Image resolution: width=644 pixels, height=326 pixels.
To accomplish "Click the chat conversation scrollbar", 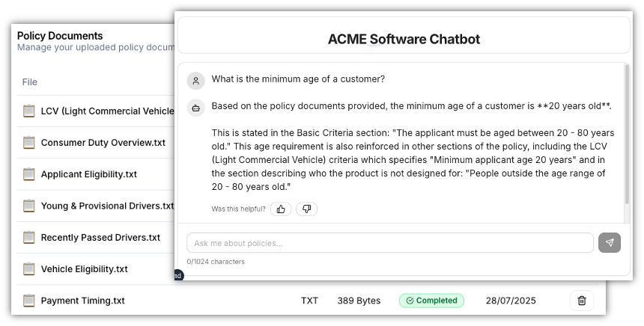I will pyautogui.click(x=627, y=133).
